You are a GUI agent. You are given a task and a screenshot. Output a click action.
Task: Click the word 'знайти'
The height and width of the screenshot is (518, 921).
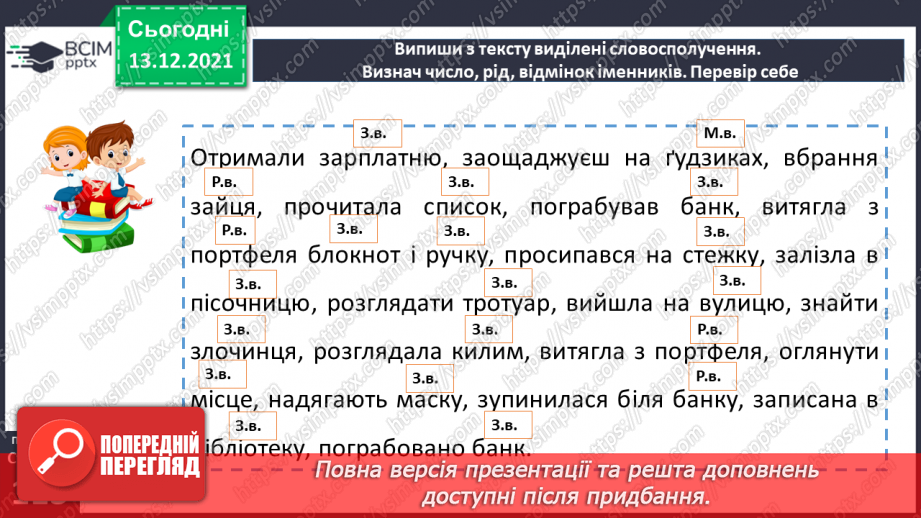839,304
